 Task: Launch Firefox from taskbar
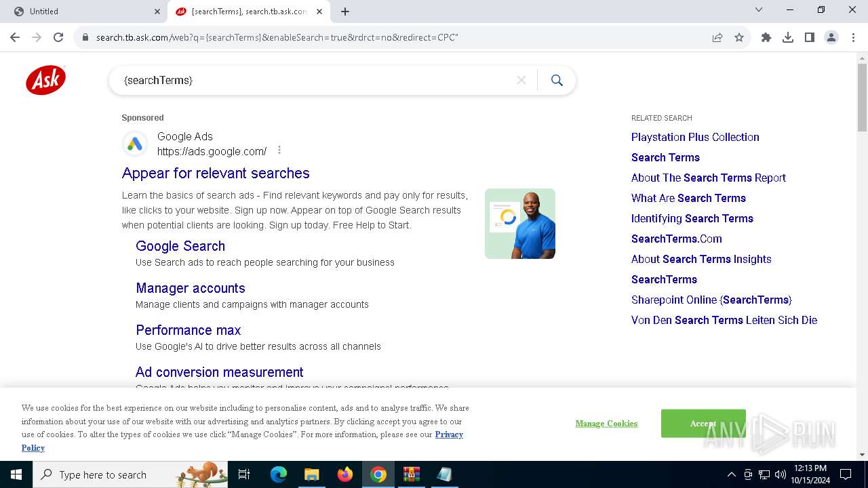coord(345,474)
